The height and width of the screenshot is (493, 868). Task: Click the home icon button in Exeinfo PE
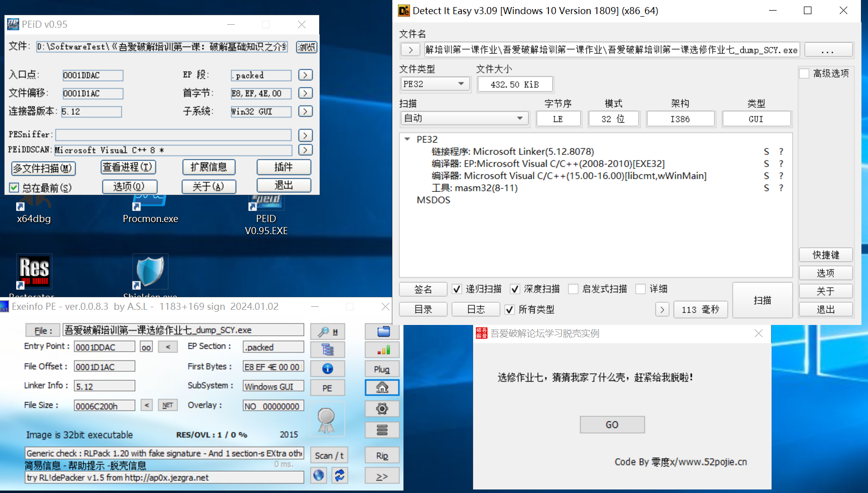point(382,388)
